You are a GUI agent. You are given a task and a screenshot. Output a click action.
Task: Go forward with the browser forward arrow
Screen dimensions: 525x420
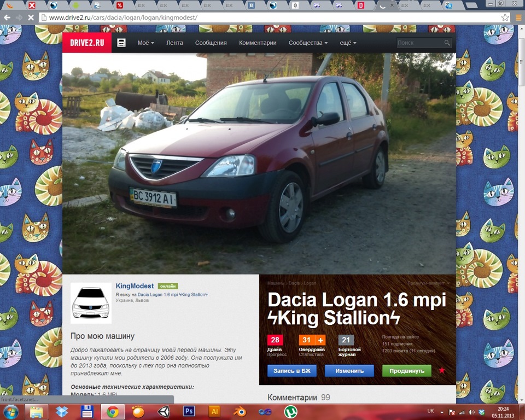click(x=19, y=17)
